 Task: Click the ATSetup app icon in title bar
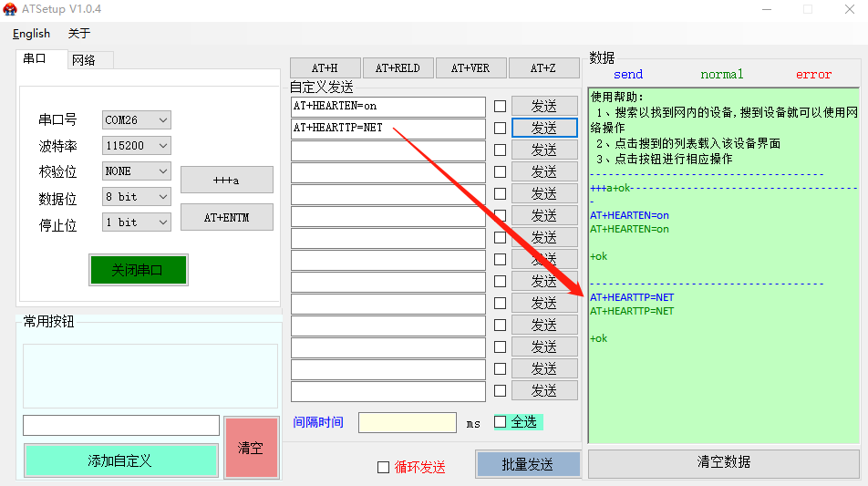tap(10, 9)
